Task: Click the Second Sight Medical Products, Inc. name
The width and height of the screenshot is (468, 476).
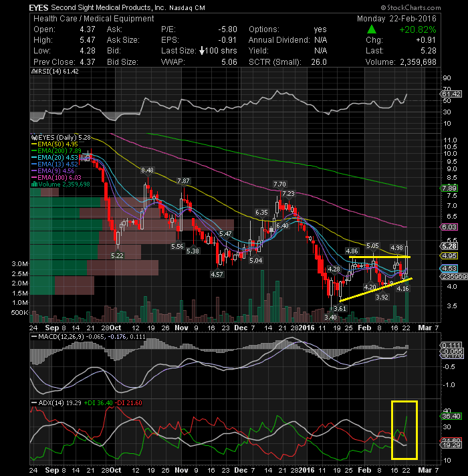Action: pos(108,7)
